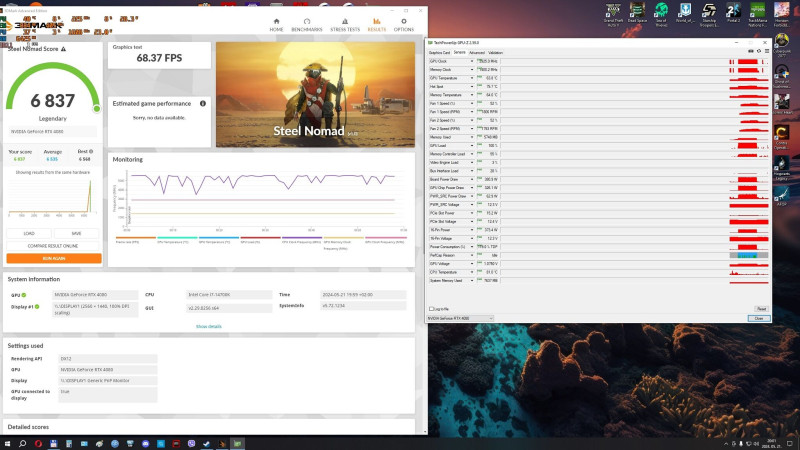Click the Steam icon in the taskbar

pyautogui.click(x=207, y=443)
